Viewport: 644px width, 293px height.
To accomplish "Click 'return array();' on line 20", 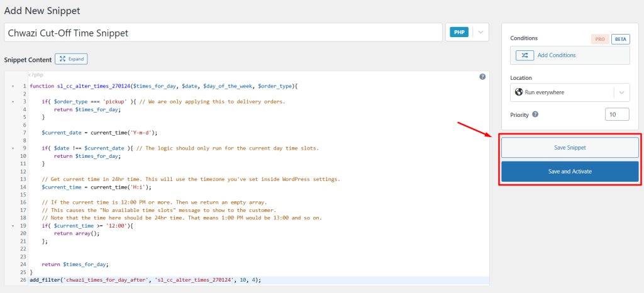I will pyautogui.click(x=77, y=233).
